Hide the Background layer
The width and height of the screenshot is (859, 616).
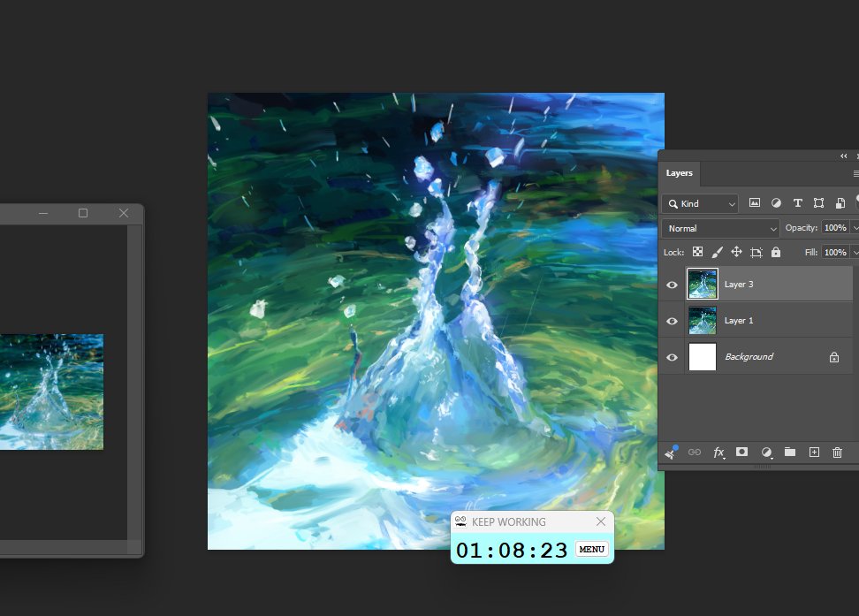tap(673, 357)
